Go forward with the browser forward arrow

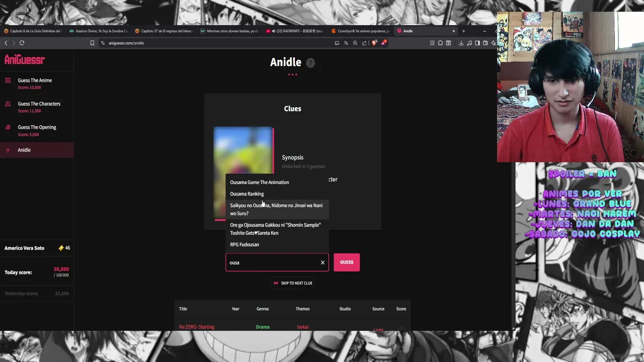click(x=14, y=43)
